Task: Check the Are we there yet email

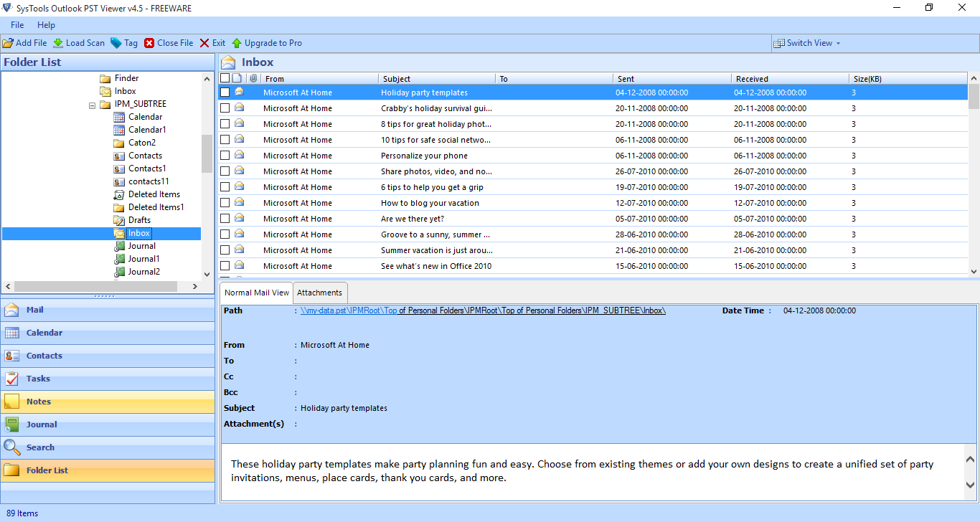Action: coord(225,219)
